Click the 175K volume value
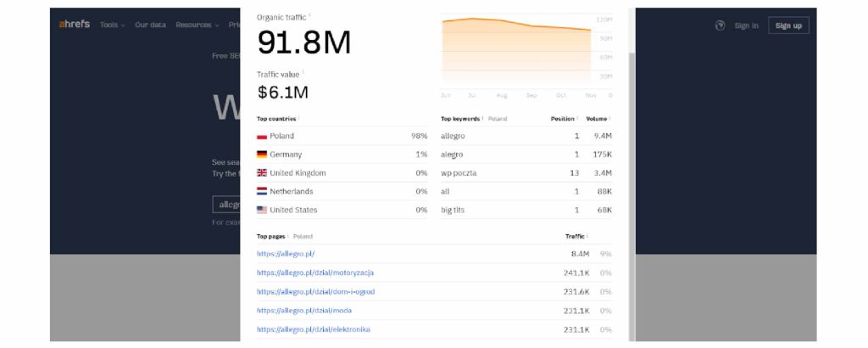The height and width of the screenshot is (348, 868). pos(603,154)
